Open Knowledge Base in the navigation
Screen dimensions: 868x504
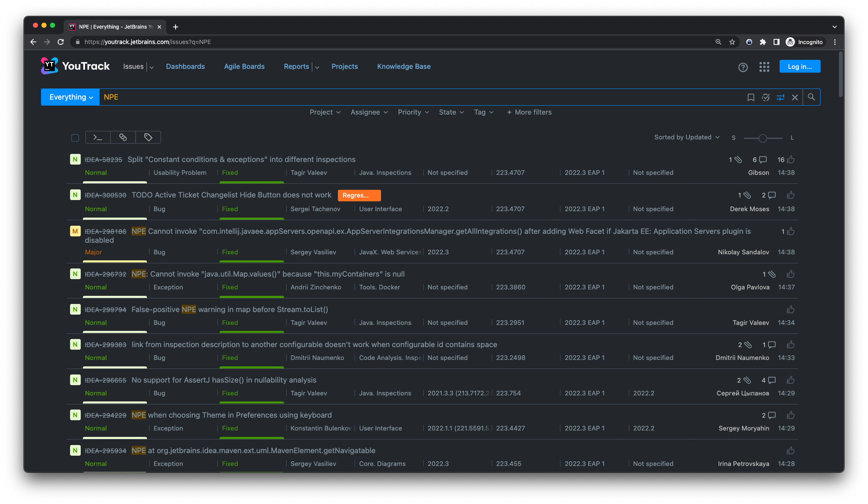pyautogui.click(x=404, y=67)
